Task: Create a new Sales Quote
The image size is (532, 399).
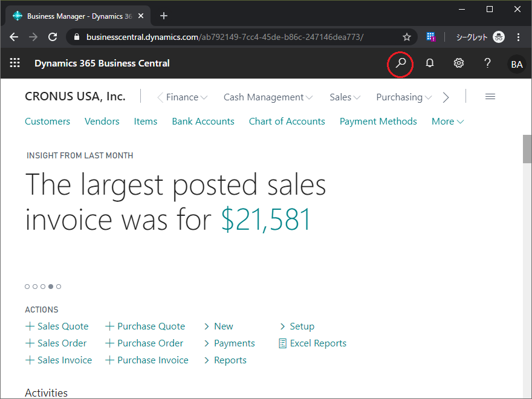Action: point(57,326)
